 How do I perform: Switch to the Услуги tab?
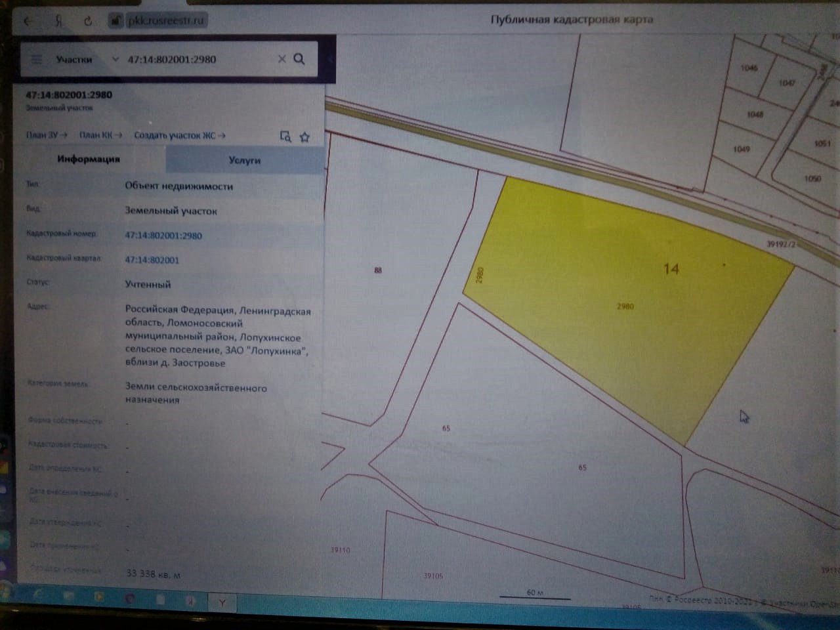[245, 159]
